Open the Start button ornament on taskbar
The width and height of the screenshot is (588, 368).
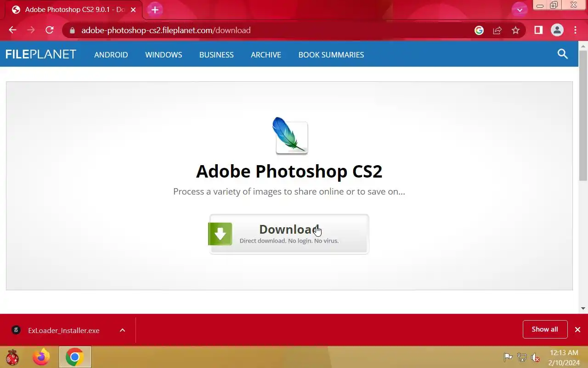pos(12,357)
